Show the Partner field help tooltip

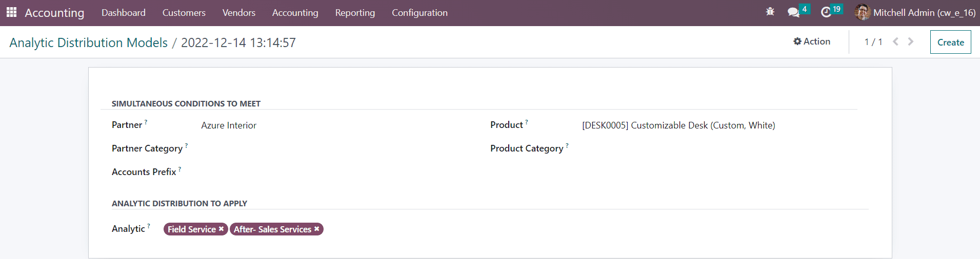tap(146, 122)
